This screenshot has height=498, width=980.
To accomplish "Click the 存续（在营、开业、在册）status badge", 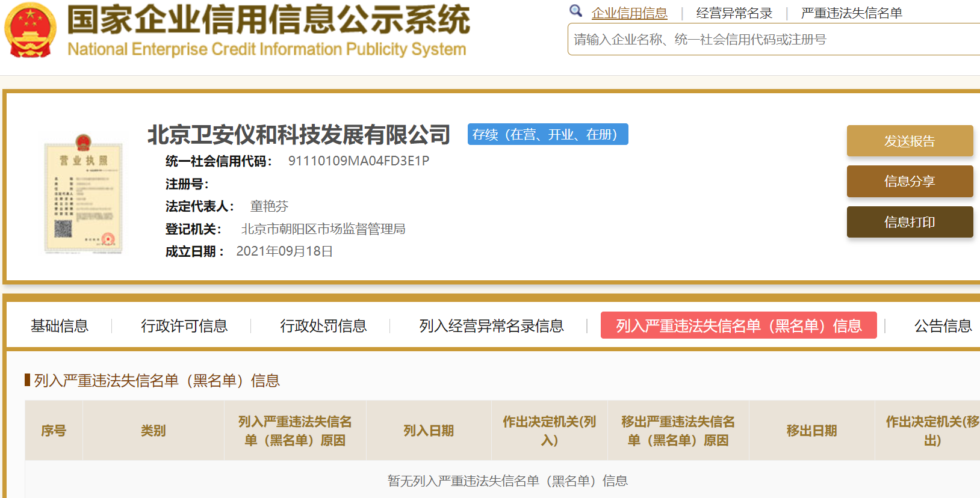I will [548, 134].
